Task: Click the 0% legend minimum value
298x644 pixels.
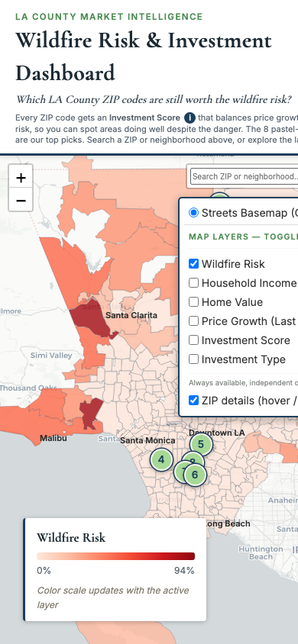Action: pyautogui.click(x=44, y=571)
